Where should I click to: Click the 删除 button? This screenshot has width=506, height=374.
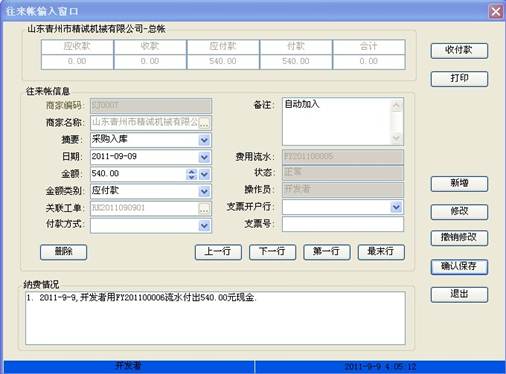(x=63, y=252)
